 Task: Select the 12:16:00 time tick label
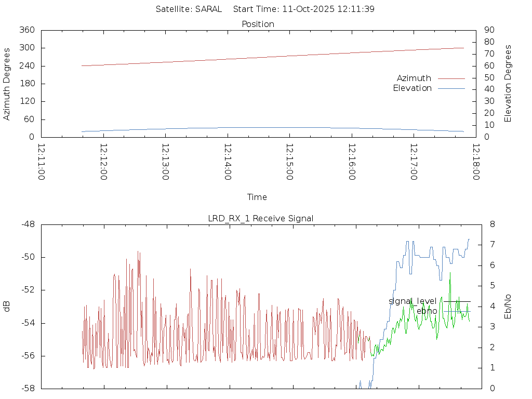[x=351, y=162]
